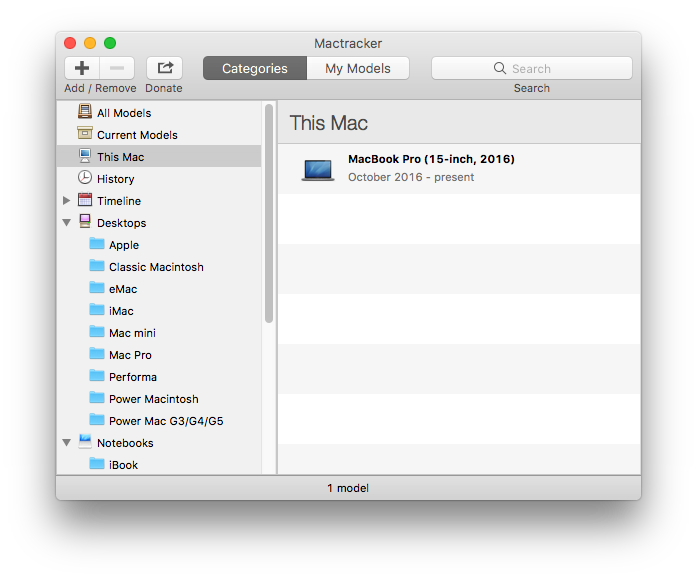Select the All Models bookshelf icon

85,113
